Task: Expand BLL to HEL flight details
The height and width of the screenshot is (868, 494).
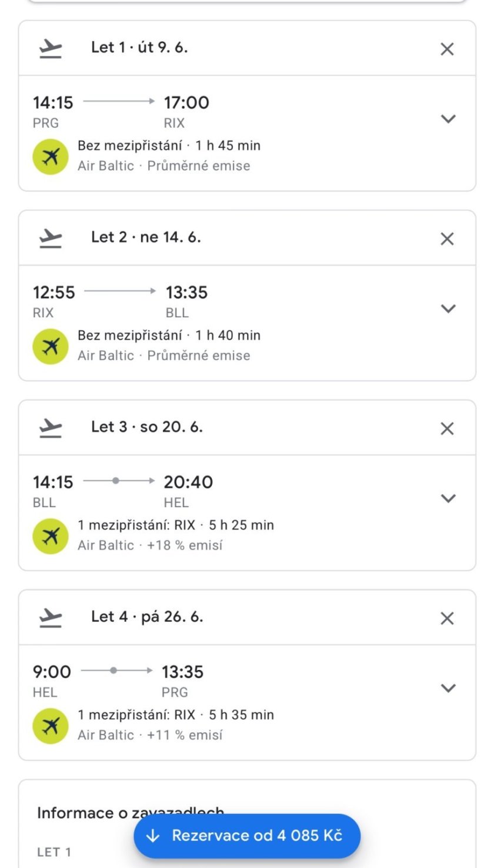Action: point(448,499)
